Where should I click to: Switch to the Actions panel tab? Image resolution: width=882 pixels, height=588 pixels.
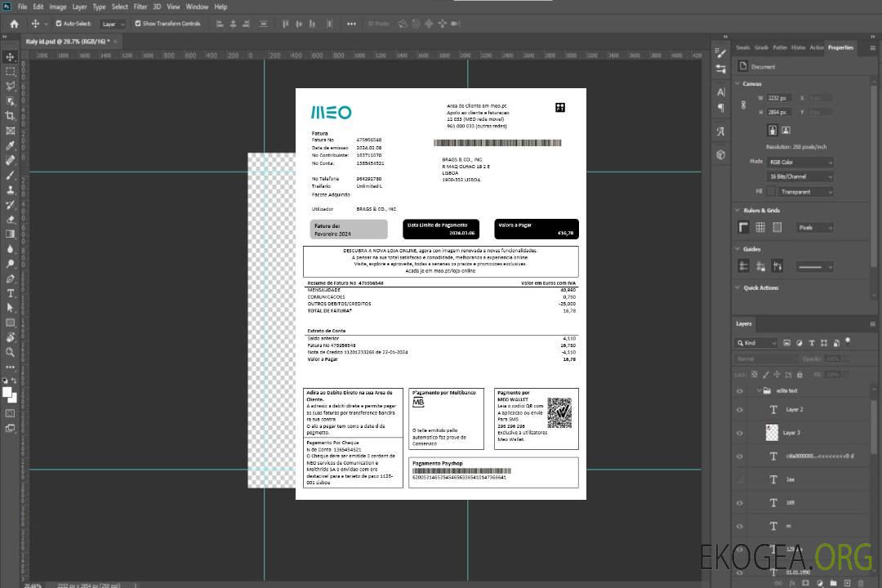pos(816,48)
